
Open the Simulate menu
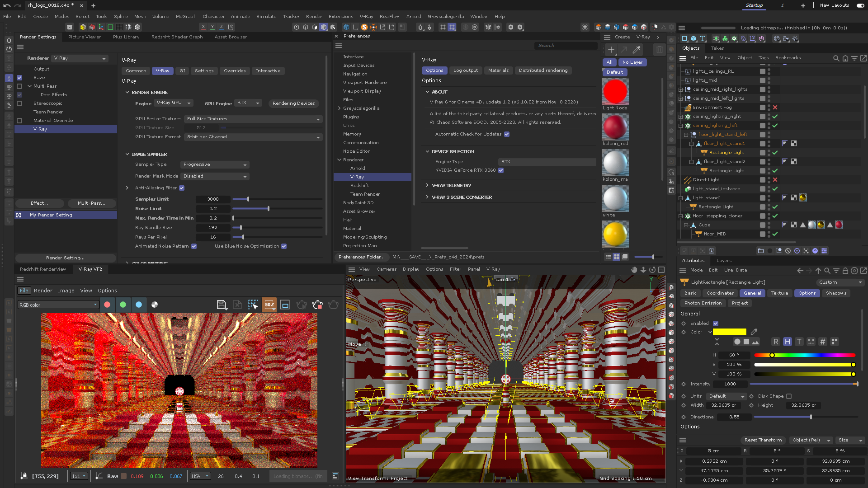266,17
